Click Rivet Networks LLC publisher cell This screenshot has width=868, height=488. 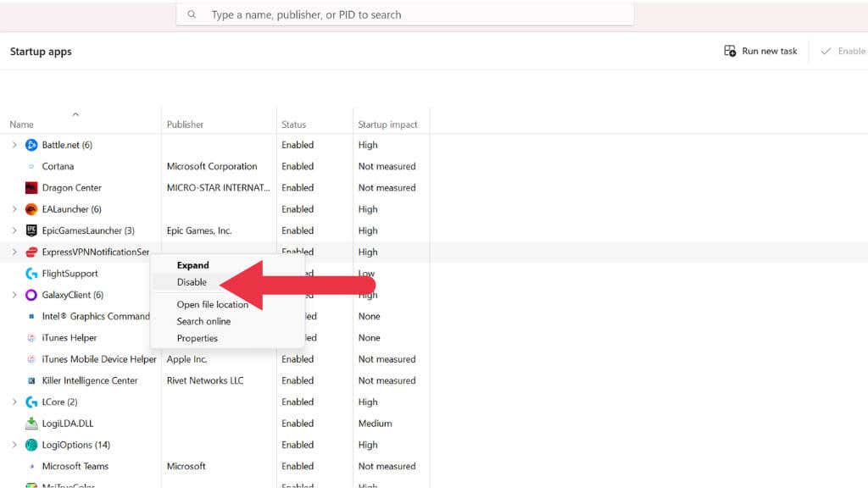coord(205,380)
